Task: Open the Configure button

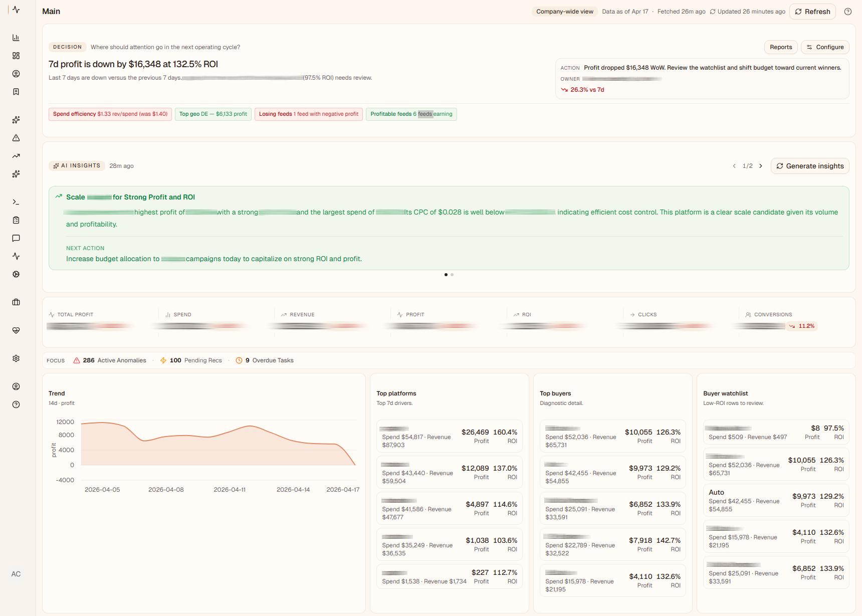Action: (x=825, y=47)
